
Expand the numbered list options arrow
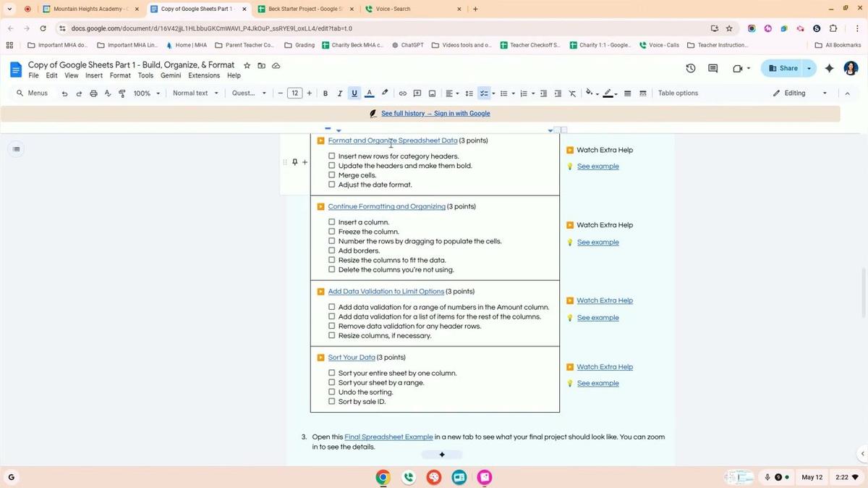pyautogui.click(x=533, y=93)
